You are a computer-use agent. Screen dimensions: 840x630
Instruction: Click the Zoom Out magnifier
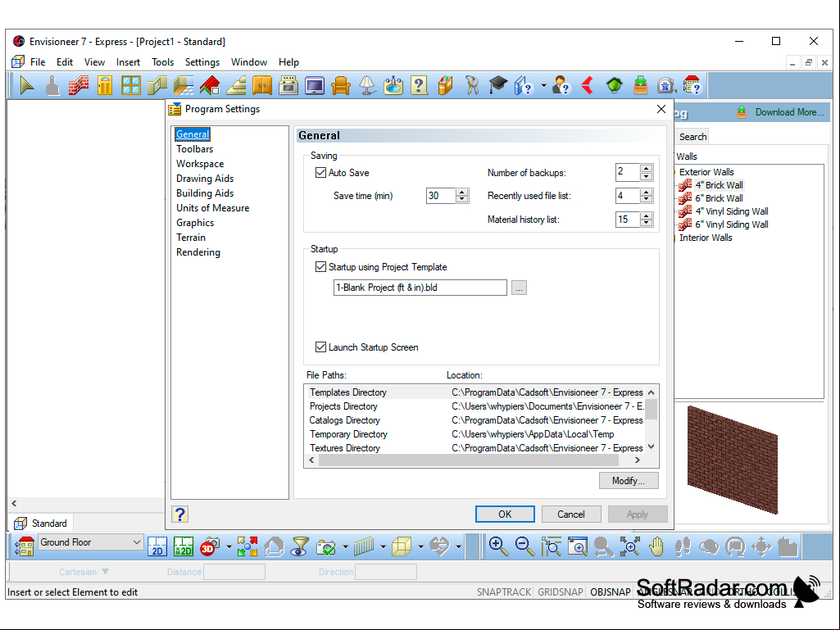[x=525, y=546]
